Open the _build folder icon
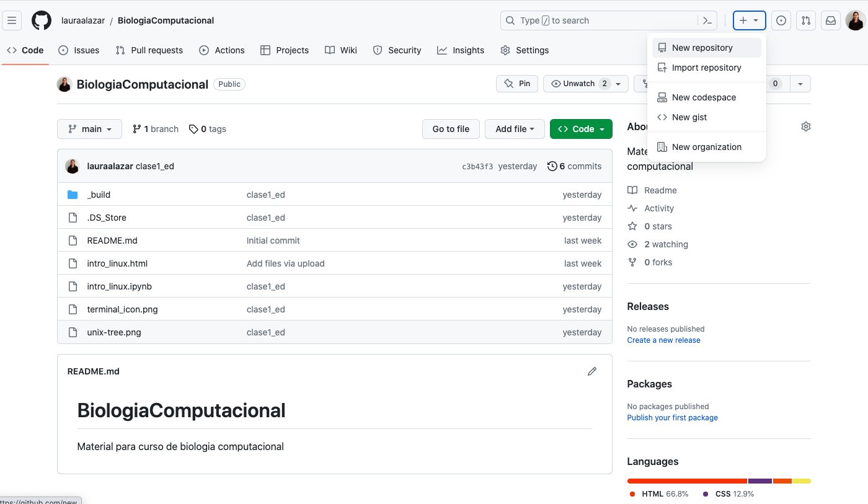Viewport: 868px width, 504px height. point(73,194)
